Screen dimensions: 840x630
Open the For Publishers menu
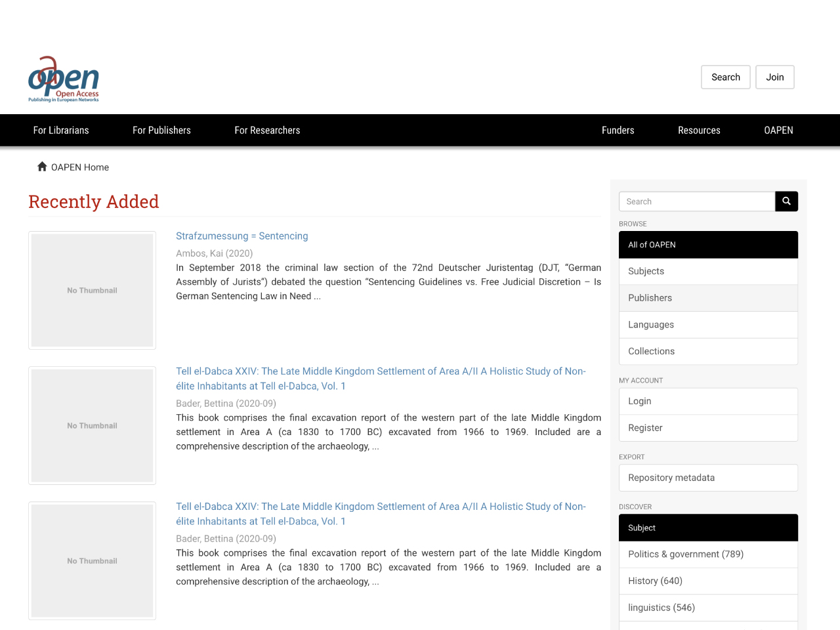pyautogui.click(x=161, y=130)
